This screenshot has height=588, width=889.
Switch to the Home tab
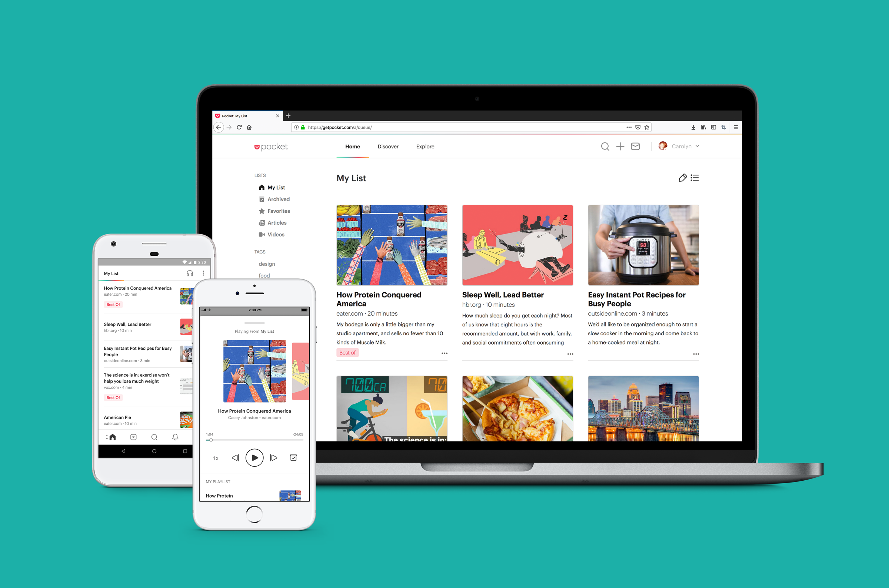click(352, 146)
